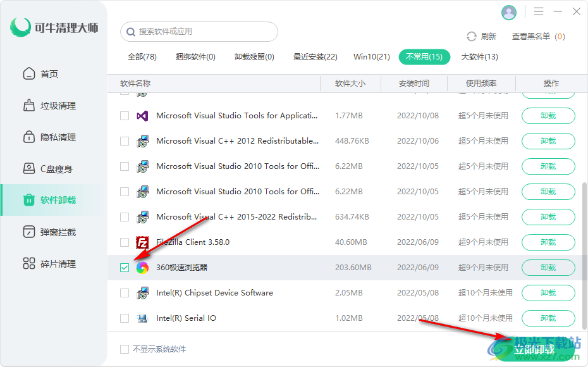Select the 2022/10/06 install date
The height and width of the screenshot is (367, 588).
coord(418,141)
